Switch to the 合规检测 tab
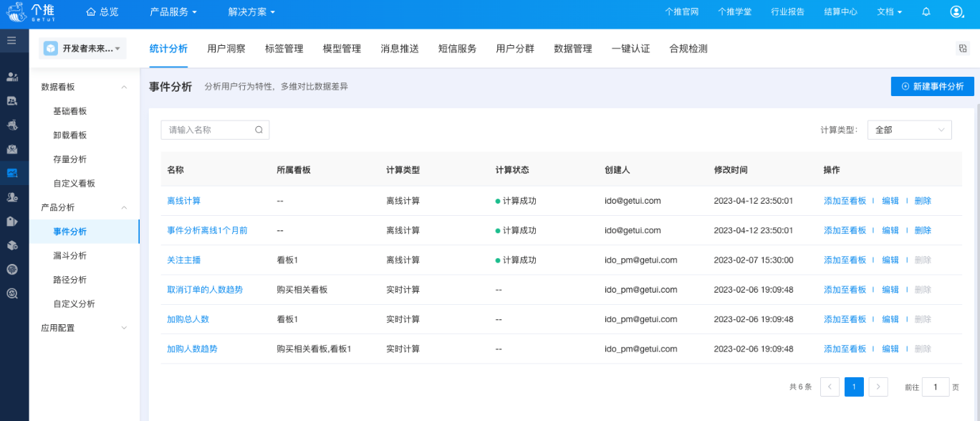 pyautogui.click(x=688, y=49)
